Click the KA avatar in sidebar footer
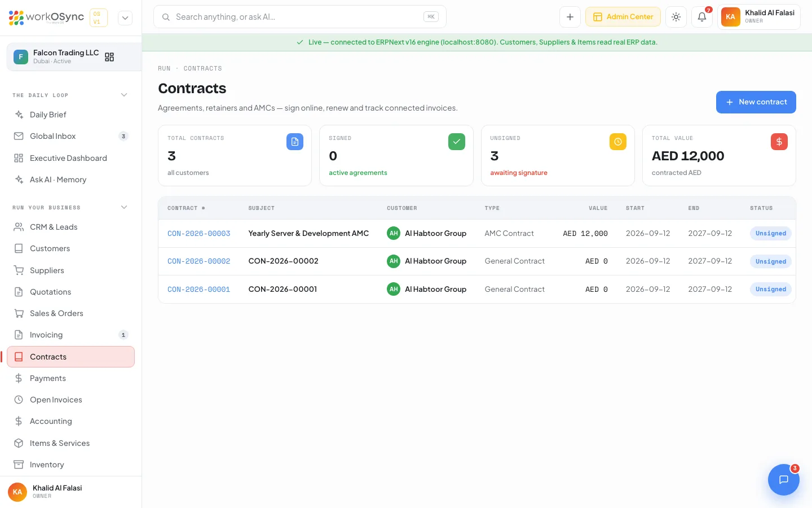The image size is (812, 508). (17, 492)
